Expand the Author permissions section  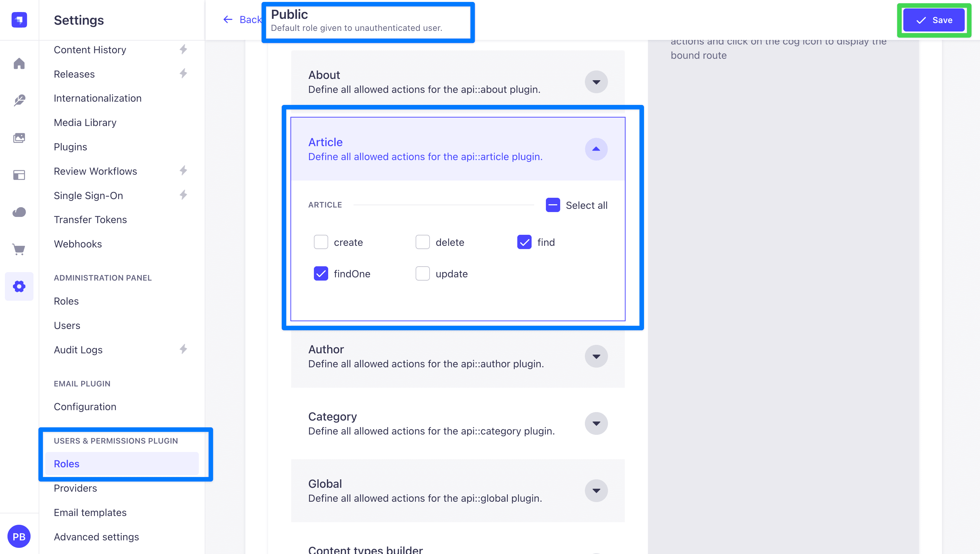(x=596, y=357)
